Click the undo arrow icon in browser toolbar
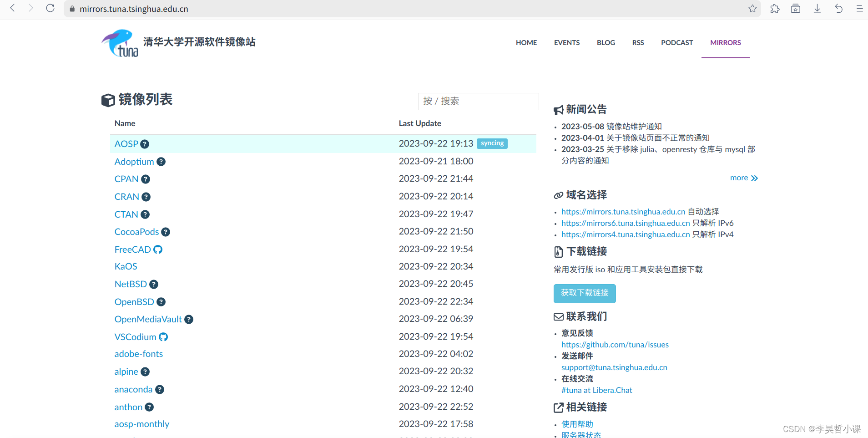 coord(838,9)
